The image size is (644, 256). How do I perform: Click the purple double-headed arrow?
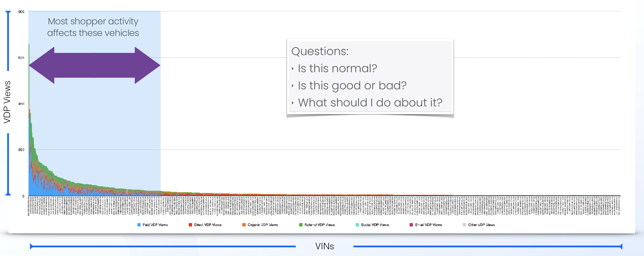94,65
